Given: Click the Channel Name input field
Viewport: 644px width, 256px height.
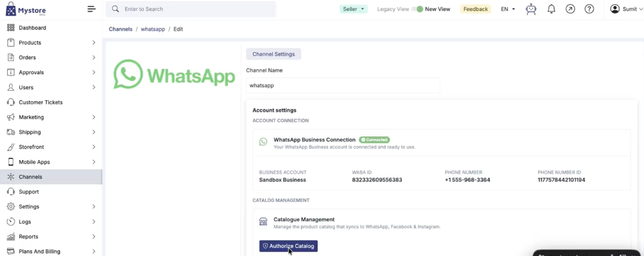Looking at the screenshot, I should point(343,85).
